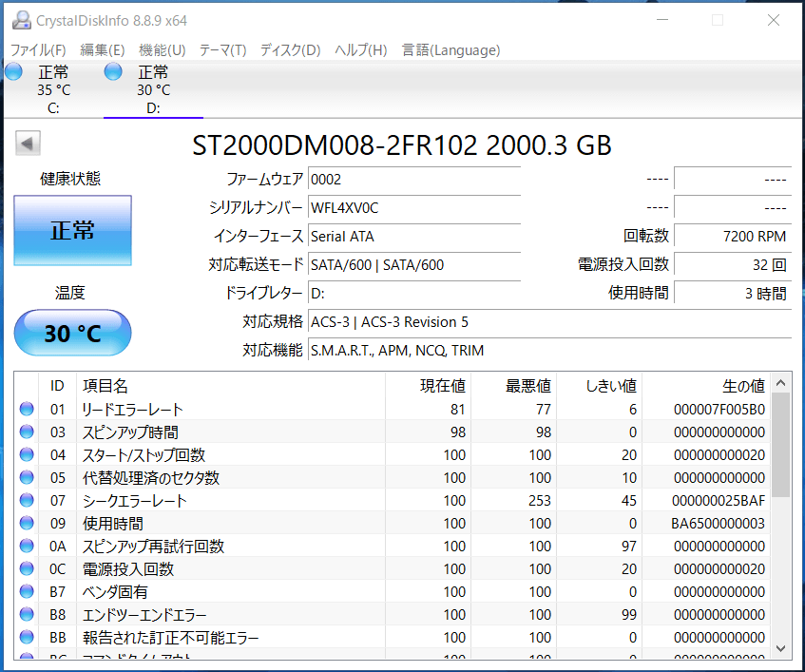Open the ファイル(F) menu
Viewport: 805px width, 672px height.
coord(39,49)
